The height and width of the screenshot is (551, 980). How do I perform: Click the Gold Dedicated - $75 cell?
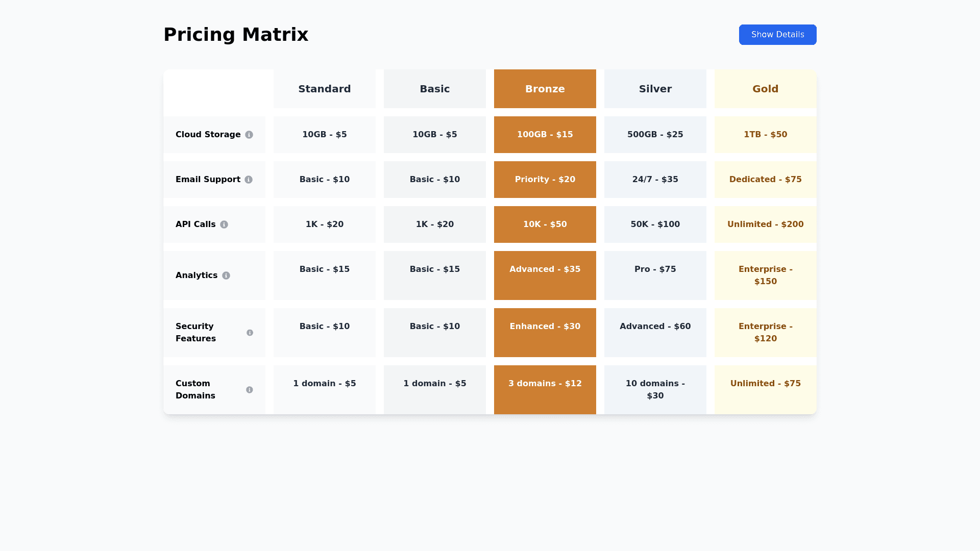coord(765,180)
